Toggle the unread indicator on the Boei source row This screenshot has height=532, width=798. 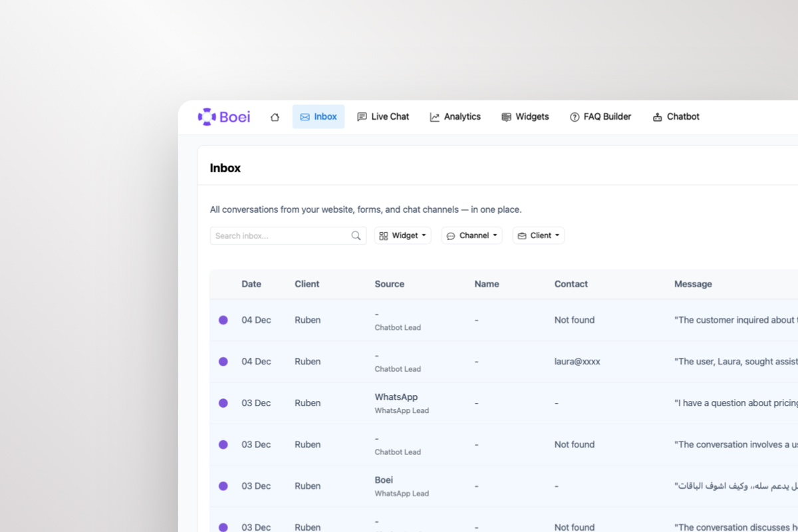coord(223,486)
